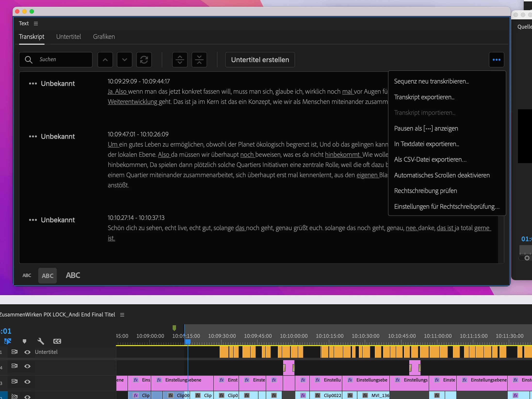Switch to the Untertitel tab

click(69, 37)
